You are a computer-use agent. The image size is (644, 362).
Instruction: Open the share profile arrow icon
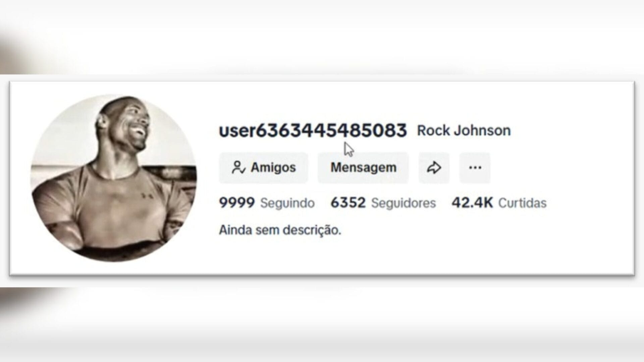[434, 168]
